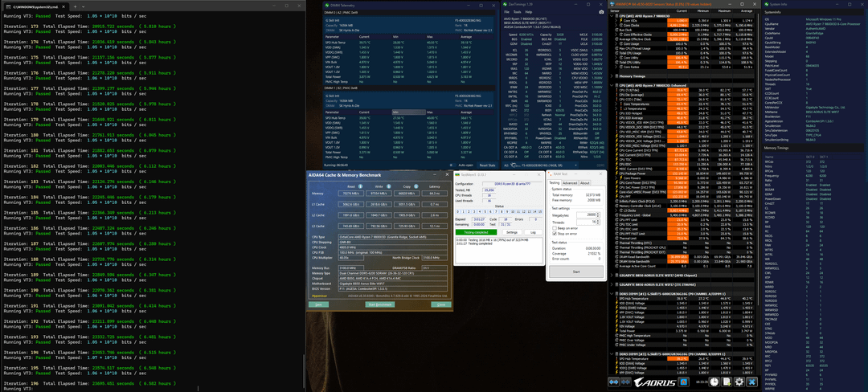Switch to the RAM Test Testing tab

554,183
